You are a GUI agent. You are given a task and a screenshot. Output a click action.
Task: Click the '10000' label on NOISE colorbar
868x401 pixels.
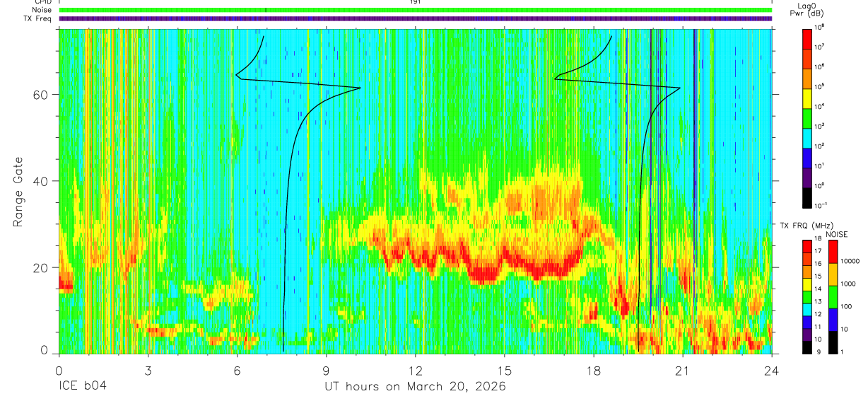point(850,261)
